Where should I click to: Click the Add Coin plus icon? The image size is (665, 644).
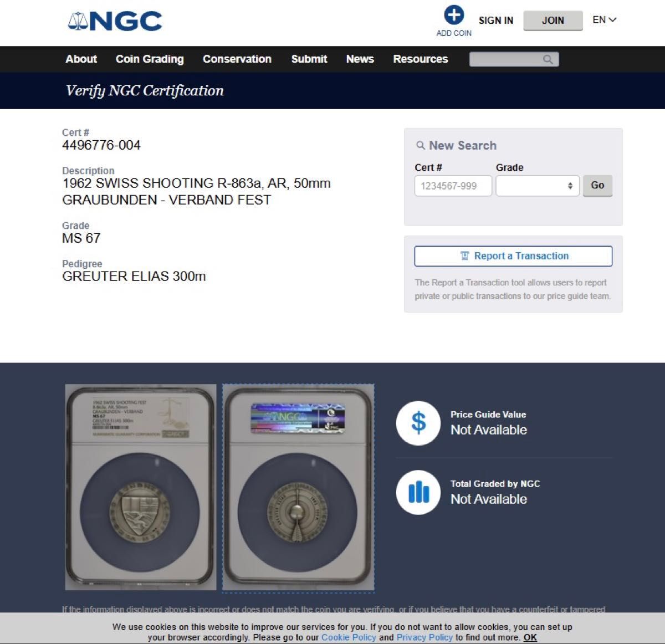pyautogui.click(x=454, y=15)
